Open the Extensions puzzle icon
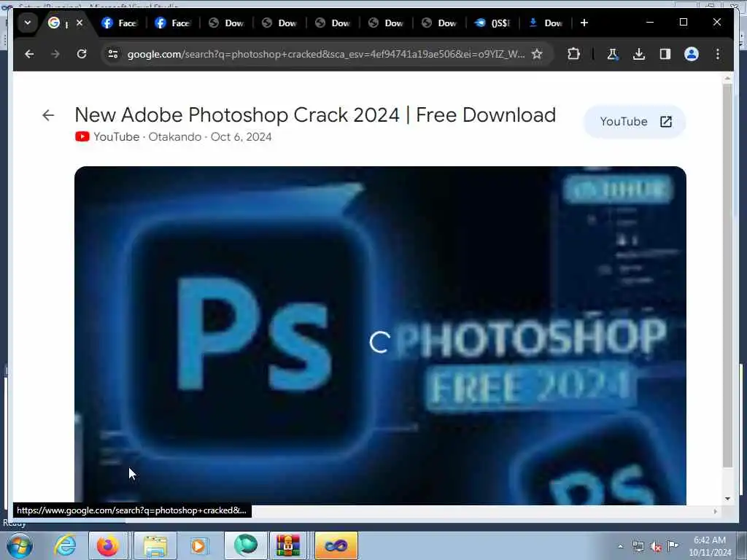Screen dimensions: 747x560 [573, 54]
